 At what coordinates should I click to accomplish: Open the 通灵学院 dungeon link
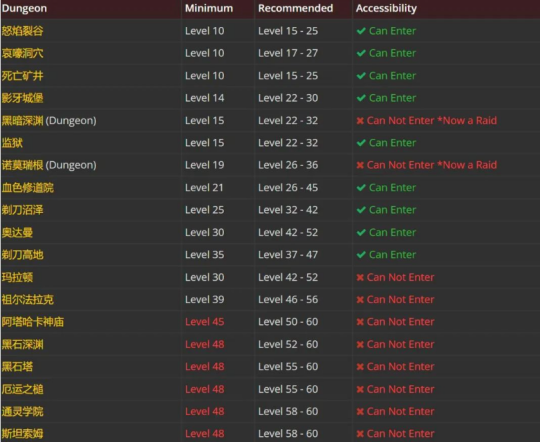(22, 412)
